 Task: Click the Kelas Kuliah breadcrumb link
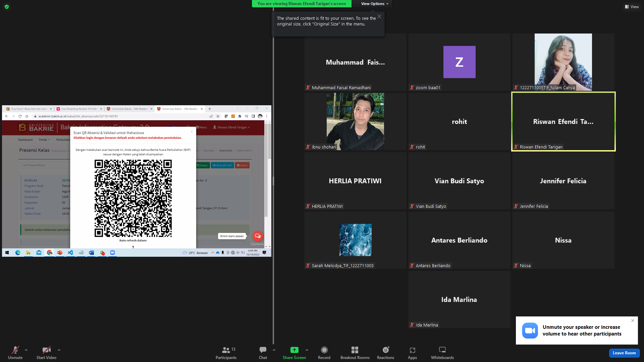225,150
